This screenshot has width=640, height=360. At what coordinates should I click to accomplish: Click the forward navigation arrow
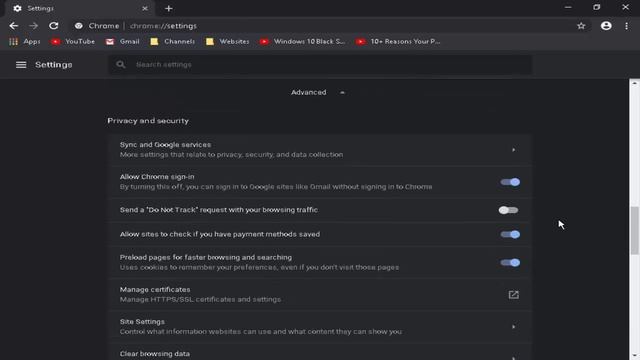click(x=33, y=26)
